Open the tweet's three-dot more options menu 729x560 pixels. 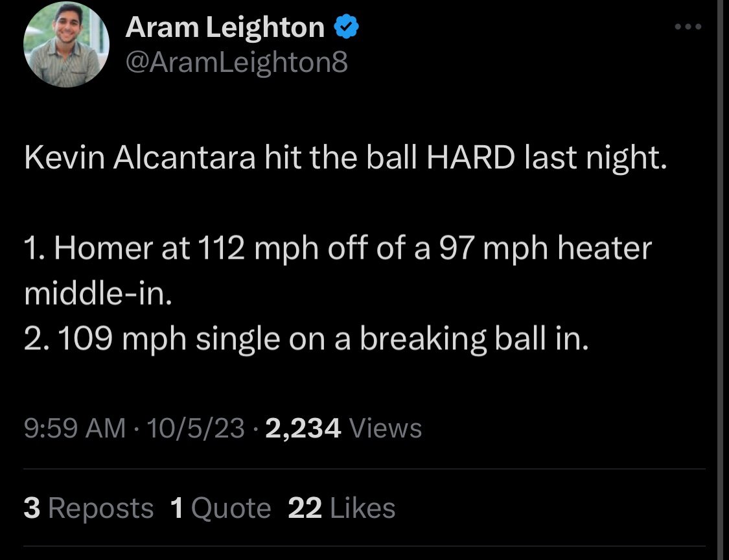tap(688, 27)
